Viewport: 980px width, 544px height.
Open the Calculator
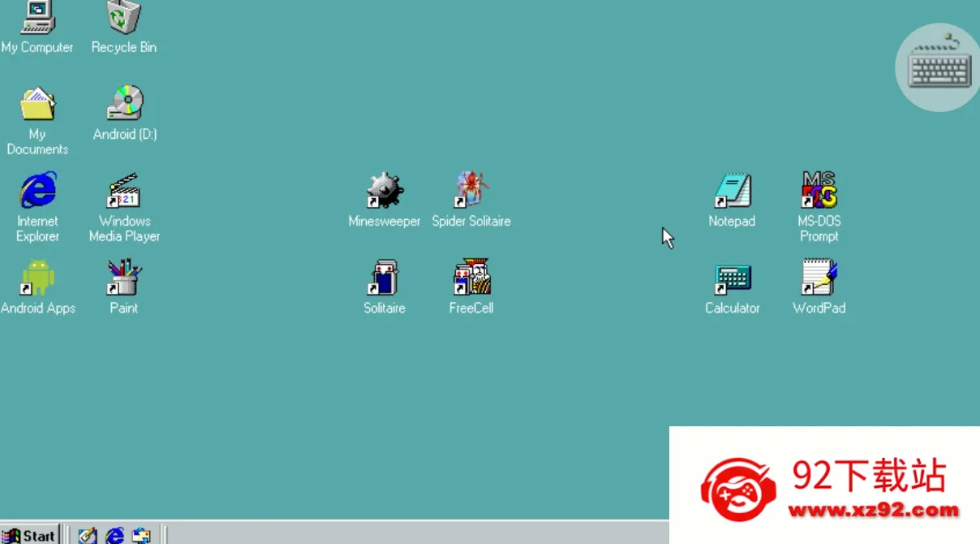pyautogui.click(x=732, y=279)
